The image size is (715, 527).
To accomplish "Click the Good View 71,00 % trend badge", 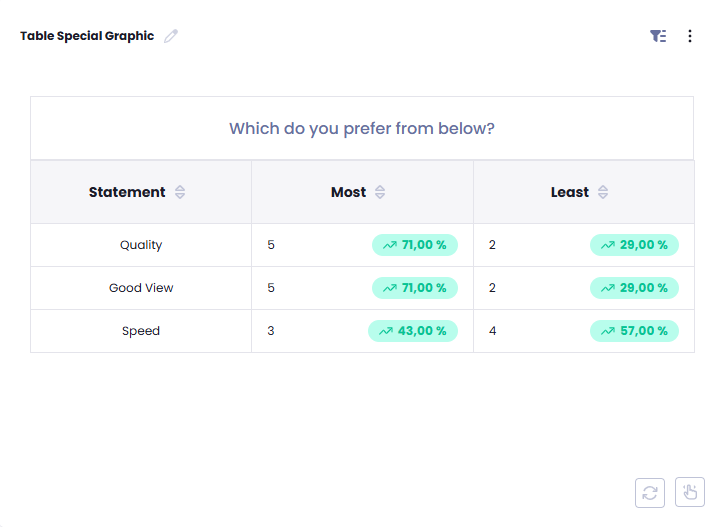I will point(414,288).
